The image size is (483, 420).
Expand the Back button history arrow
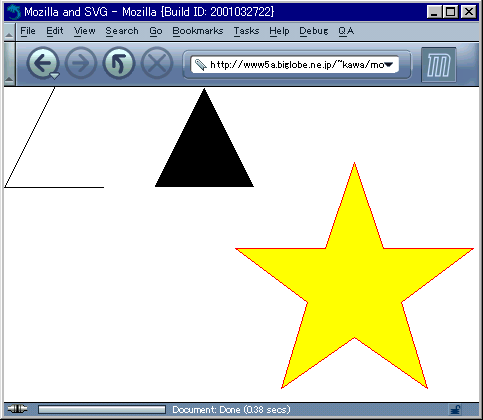click(54, 76)
